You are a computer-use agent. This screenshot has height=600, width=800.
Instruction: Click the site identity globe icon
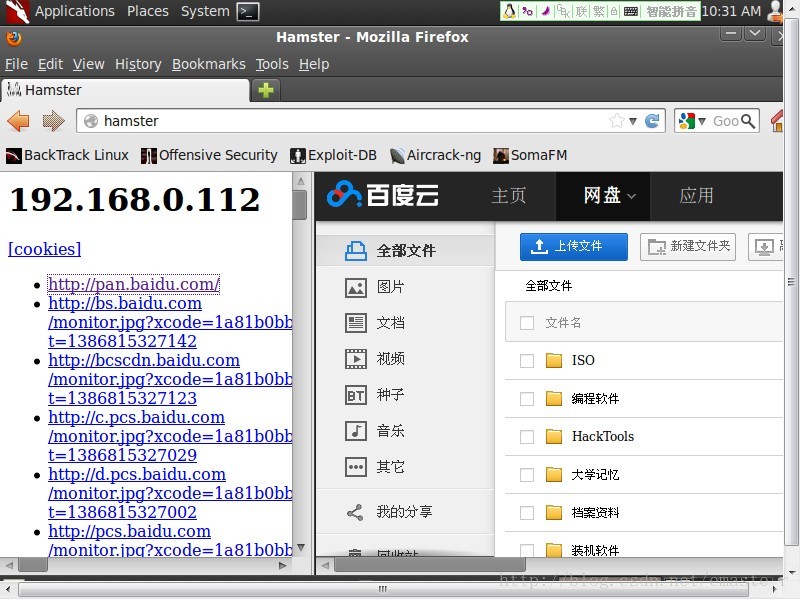[91, 121]
